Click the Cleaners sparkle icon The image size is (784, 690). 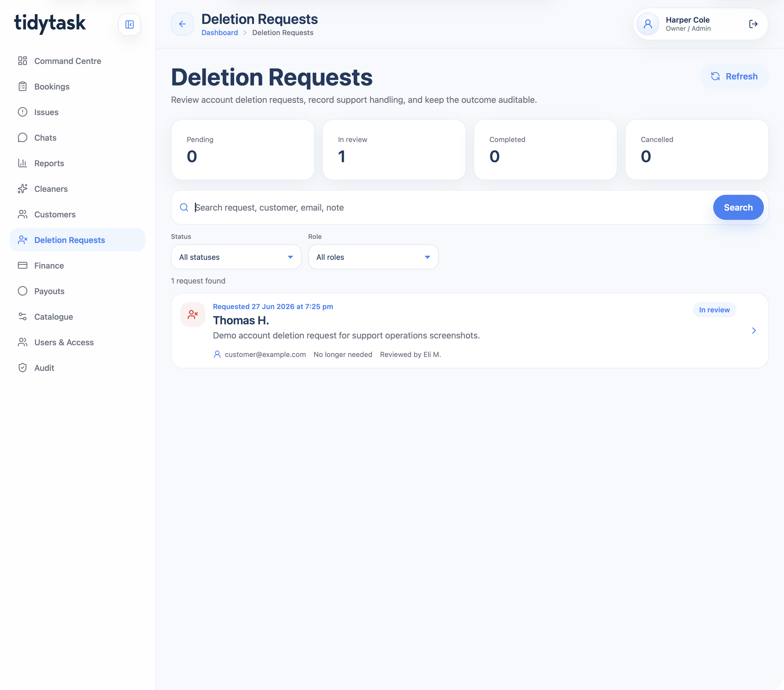pyautogui.click(x=23, y=189)
